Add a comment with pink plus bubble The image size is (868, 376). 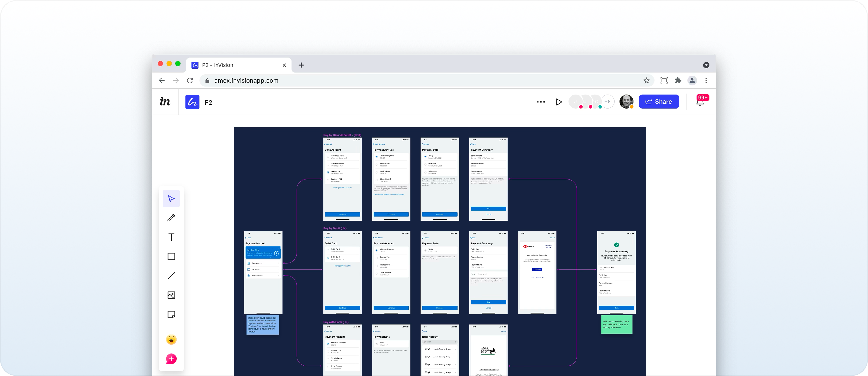(171, 359)
